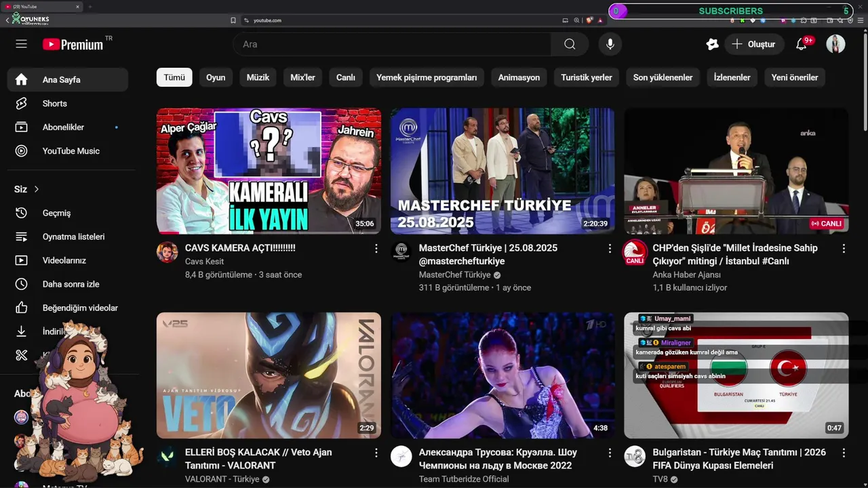Open options for MasterChef Türkiye video

[610, 249]
